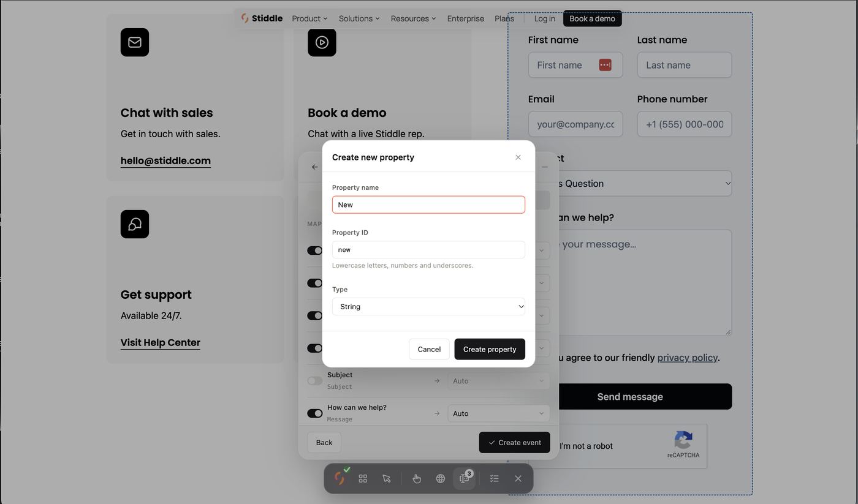The height and width of the screenshot is (504, 858).
Task: Close the Create new property dialog
Action: click(518, 157)
